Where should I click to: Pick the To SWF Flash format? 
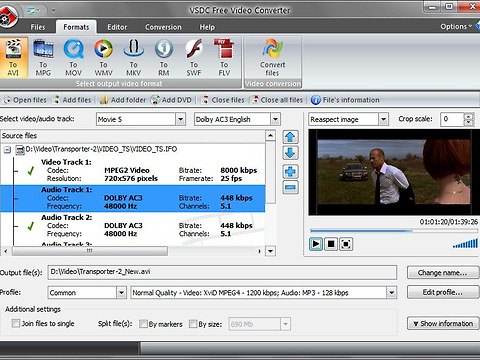(x=194, y=57)
